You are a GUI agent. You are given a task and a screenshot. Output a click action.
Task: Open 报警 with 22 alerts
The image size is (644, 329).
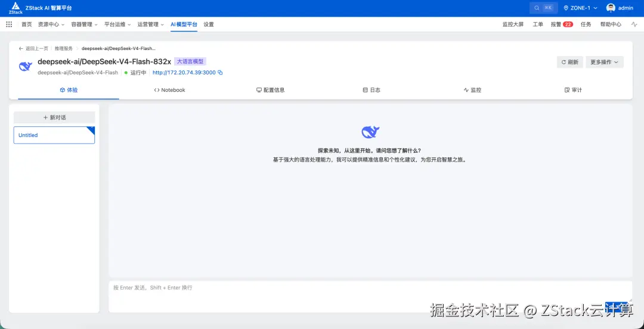pos(562,24)
